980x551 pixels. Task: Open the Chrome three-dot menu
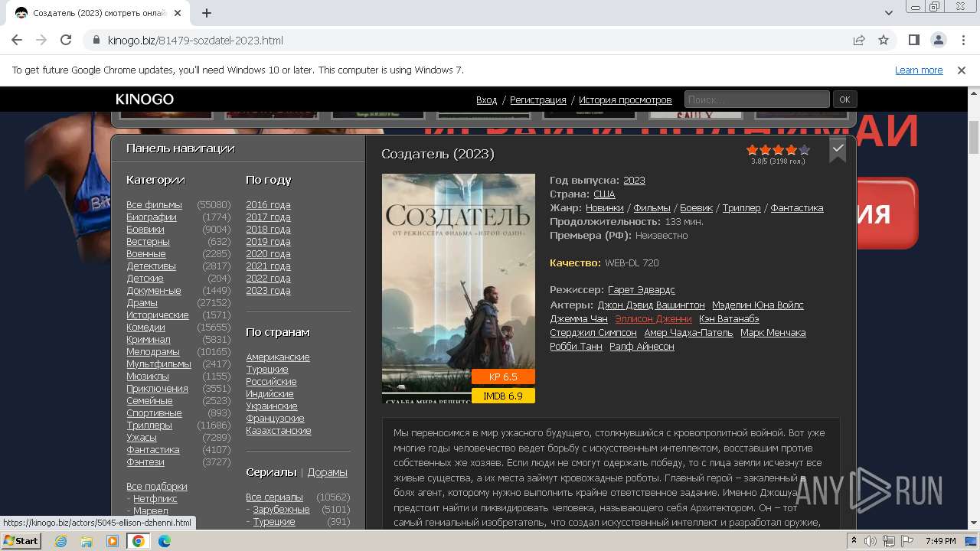pos(962,40)
